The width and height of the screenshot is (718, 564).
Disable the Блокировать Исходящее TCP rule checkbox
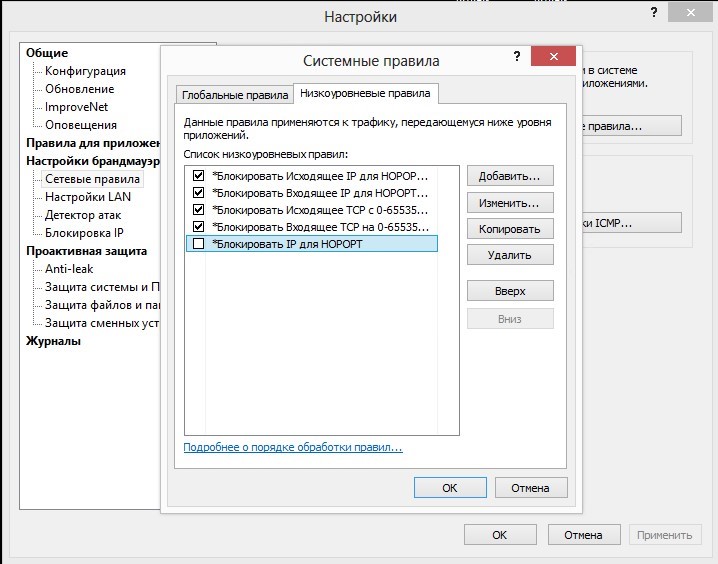198,210
